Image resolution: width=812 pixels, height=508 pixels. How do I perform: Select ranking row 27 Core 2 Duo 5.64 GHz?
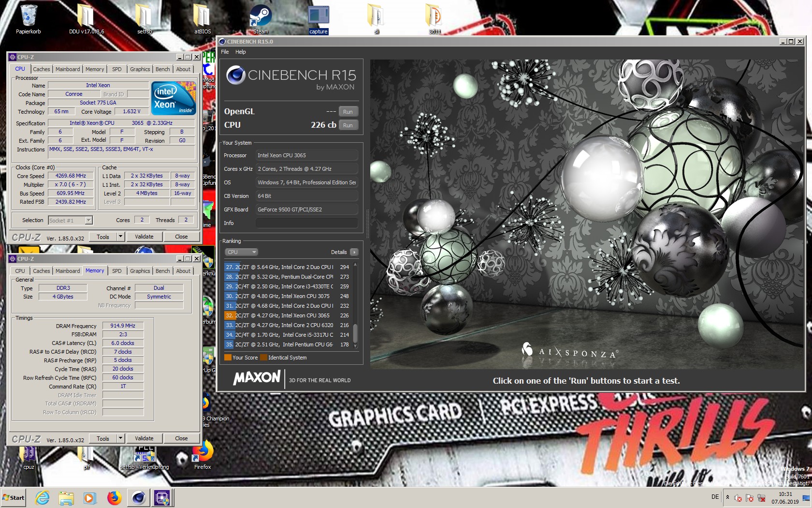[287, 267]
